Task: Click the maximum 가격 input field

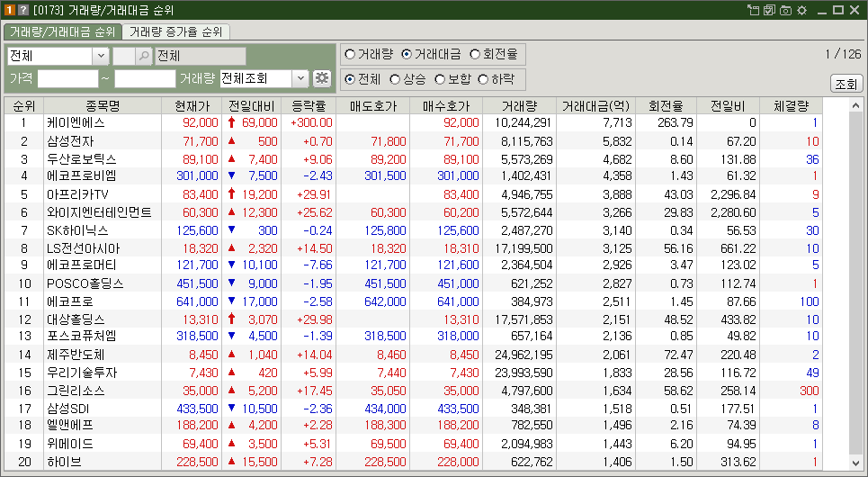Action: pyautogui.click(x=145, y=78)
